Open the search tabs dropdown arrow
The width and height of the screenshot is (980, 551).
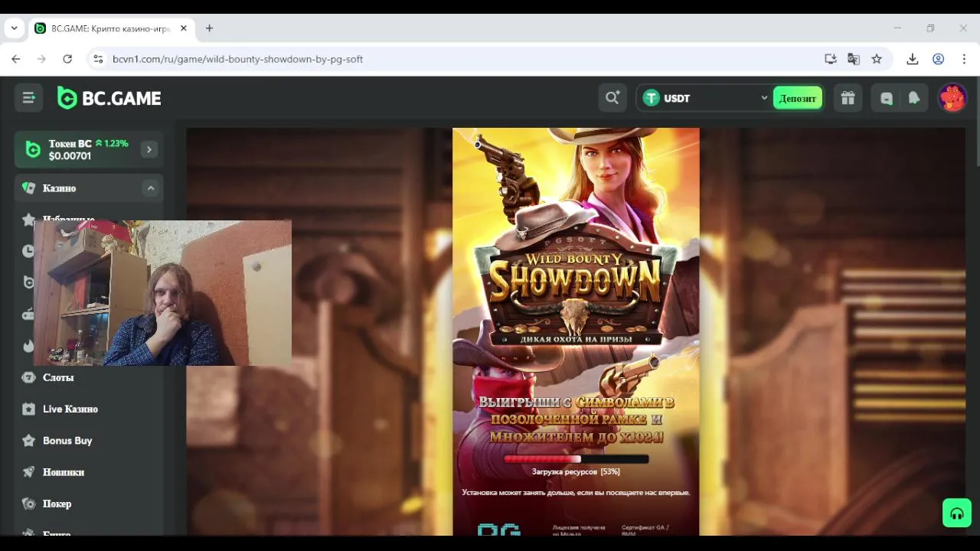(x=14, y=28)
